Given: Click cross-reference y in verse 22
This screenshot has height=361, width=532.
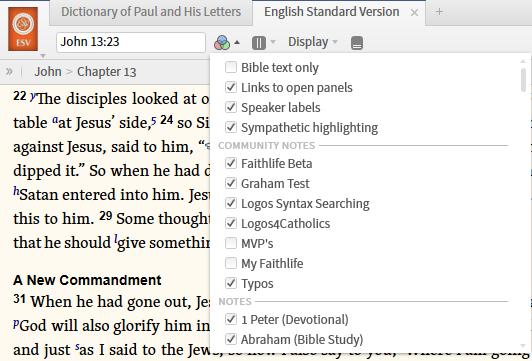Looking at the screenshot, I should [x=32, y=97].
